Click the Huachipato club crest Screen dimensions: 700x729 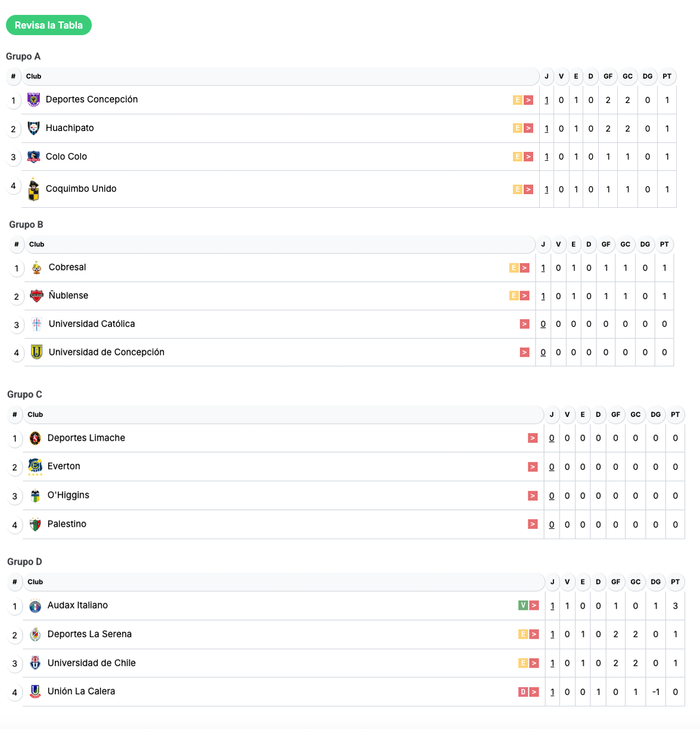[34, 128]
